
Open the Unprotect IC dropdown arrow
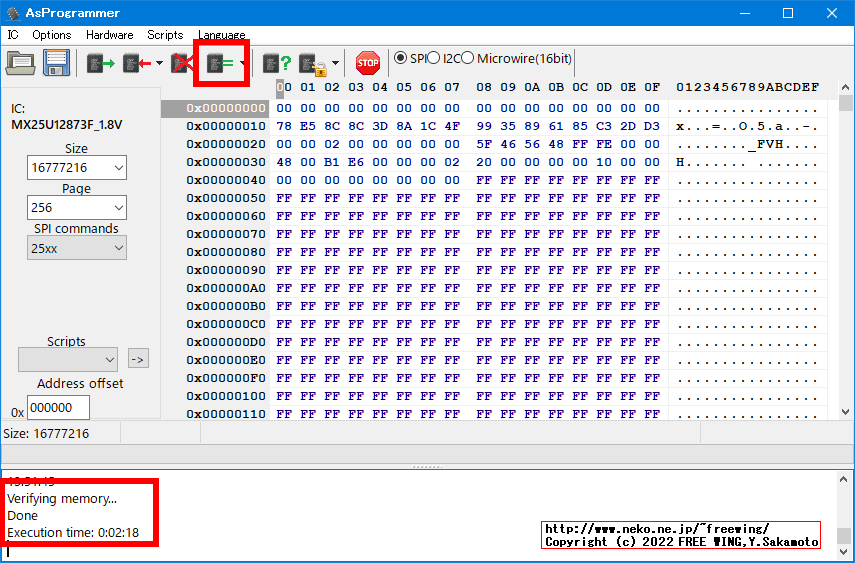point(335,63)
